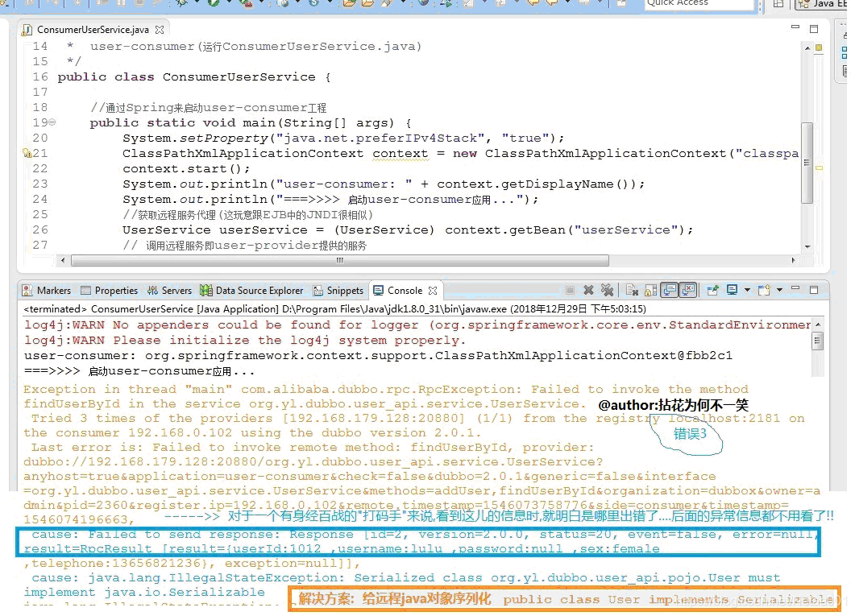The image size is (855, 616).
Task: Click line number 16 in the editor gutter
Action: (x=40, y=76)
